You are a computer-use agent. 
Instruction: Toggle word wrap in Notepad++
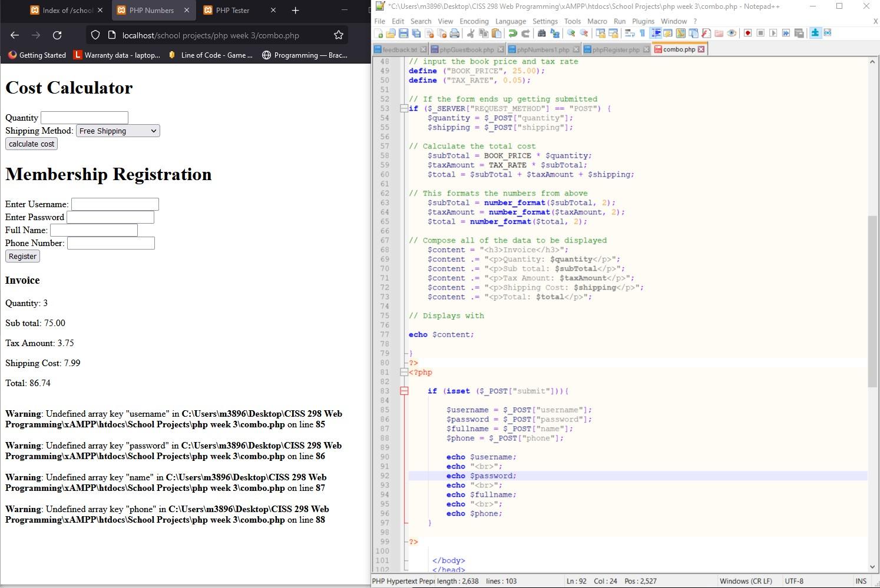pyautogui.click(x=630, y=34)
